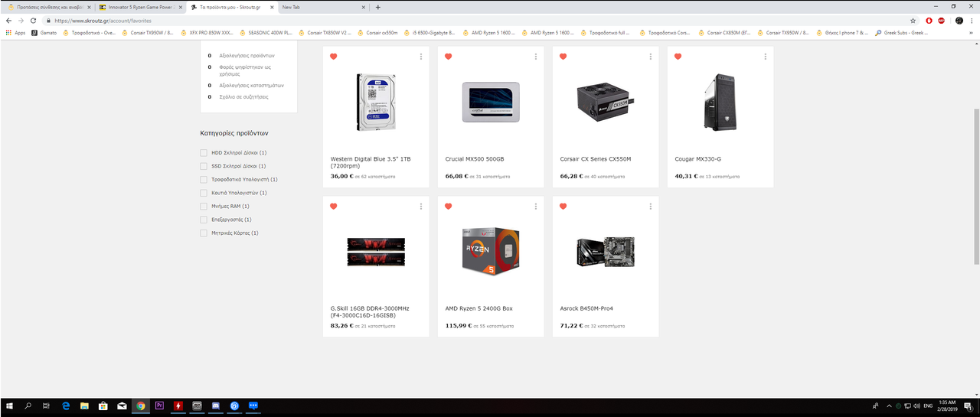Screen dimensions: 980x417
Task: Open Gamato bookmark
Action: 44,33
